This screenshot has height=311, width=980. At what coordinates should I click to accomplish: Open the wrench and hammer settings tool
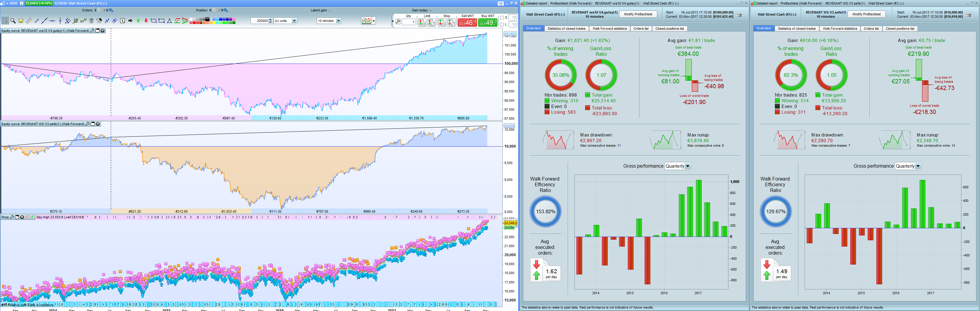[99, 21]
